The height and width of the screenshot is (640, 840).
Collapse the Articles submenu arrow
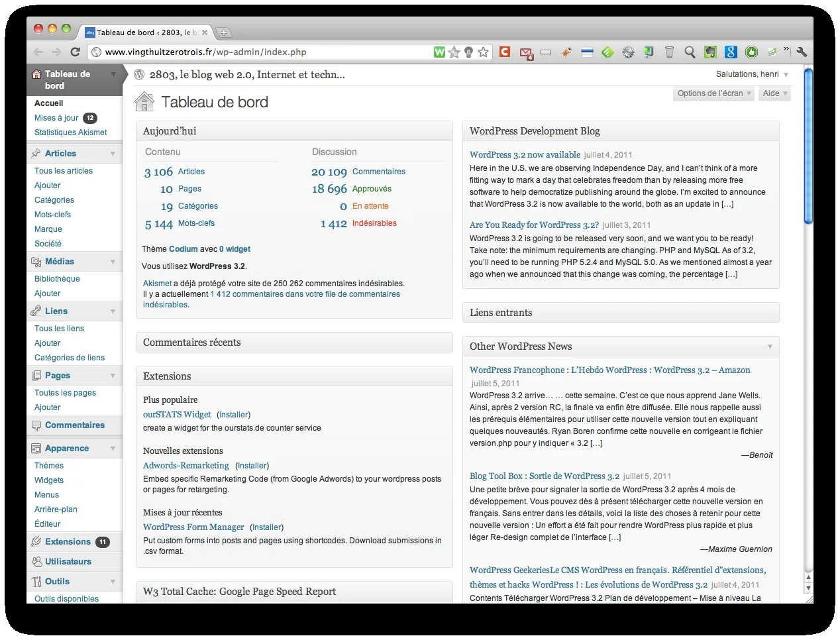113,154
